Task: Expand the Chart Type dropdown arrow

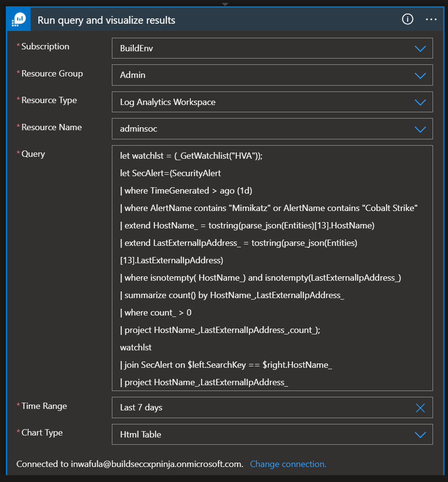Action: pos(420,435)
